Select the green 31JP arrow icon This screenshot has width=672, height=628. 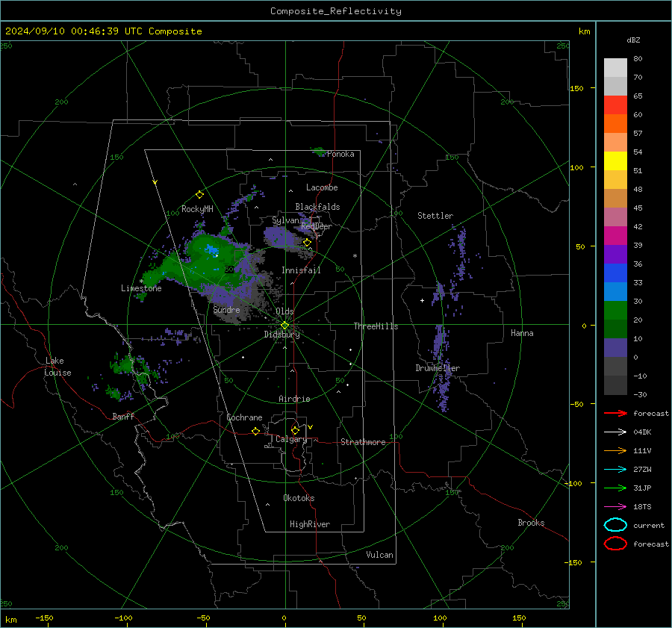[x=615, y=488]
